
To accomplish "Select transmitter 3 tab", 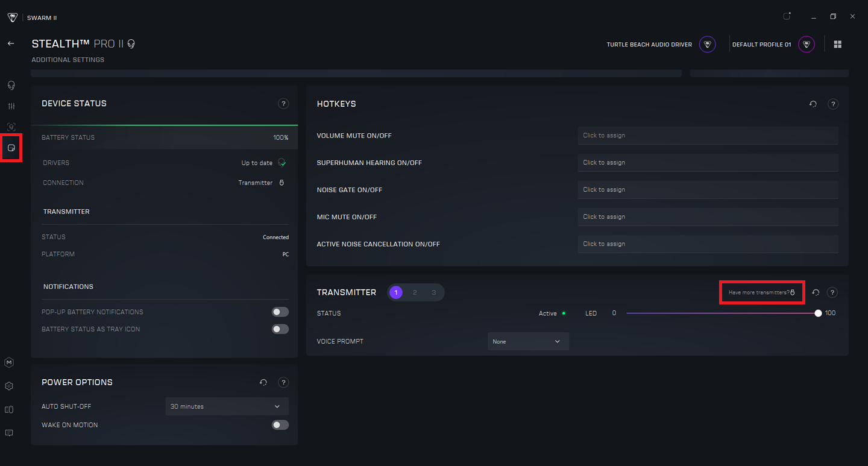I will 433,292.
